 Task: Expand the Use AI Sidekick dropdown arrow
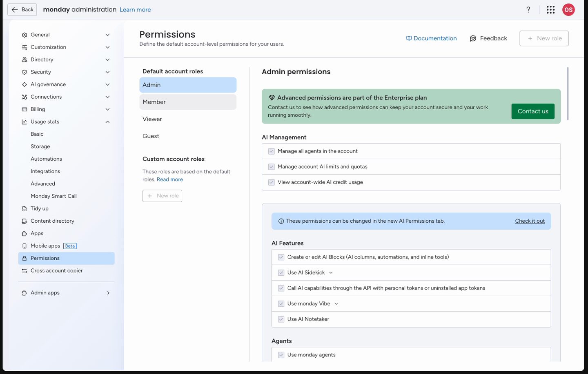331,273
